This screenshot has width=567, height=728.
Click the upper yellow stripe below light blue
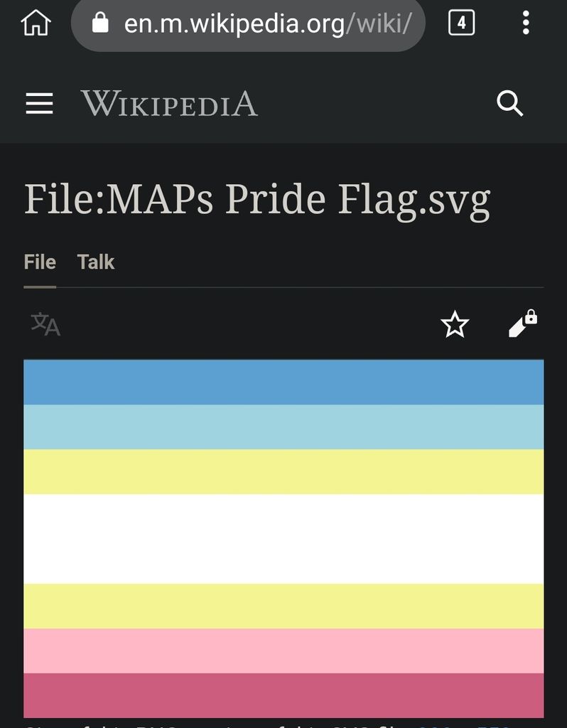283,472
